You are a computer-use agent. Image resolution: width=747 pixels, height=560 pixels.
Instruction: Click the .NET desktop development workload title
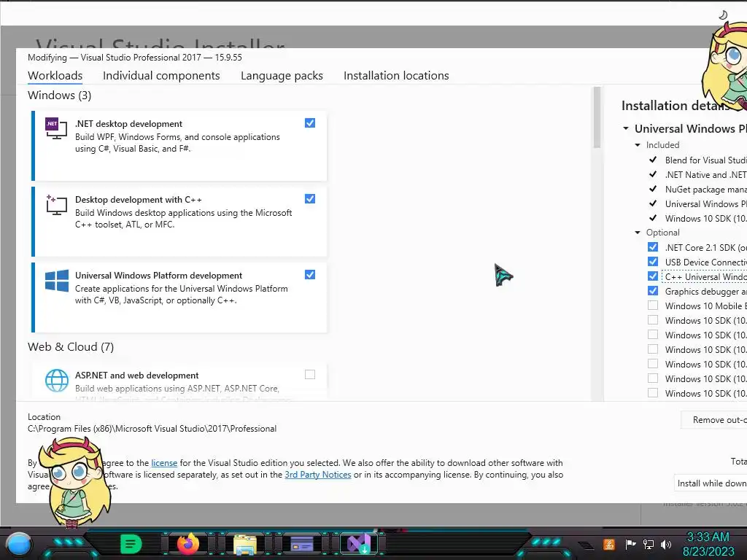(128, 124)
